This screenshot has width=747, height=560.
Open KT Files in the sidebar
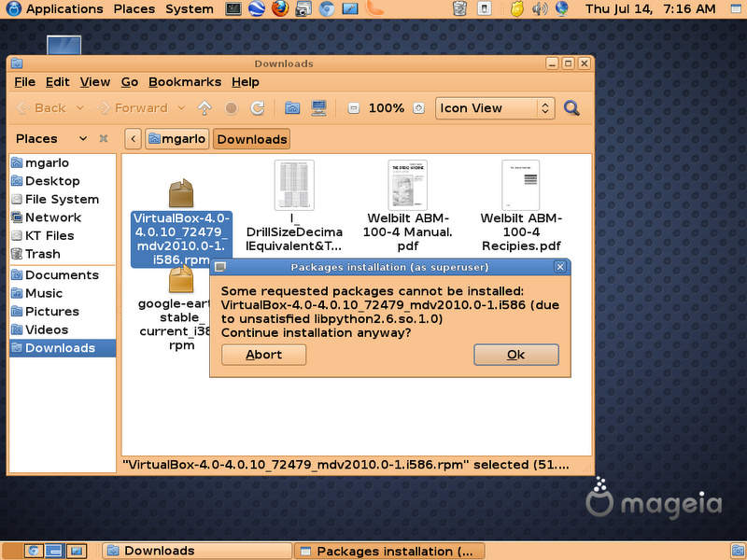(x=62, y=235)
